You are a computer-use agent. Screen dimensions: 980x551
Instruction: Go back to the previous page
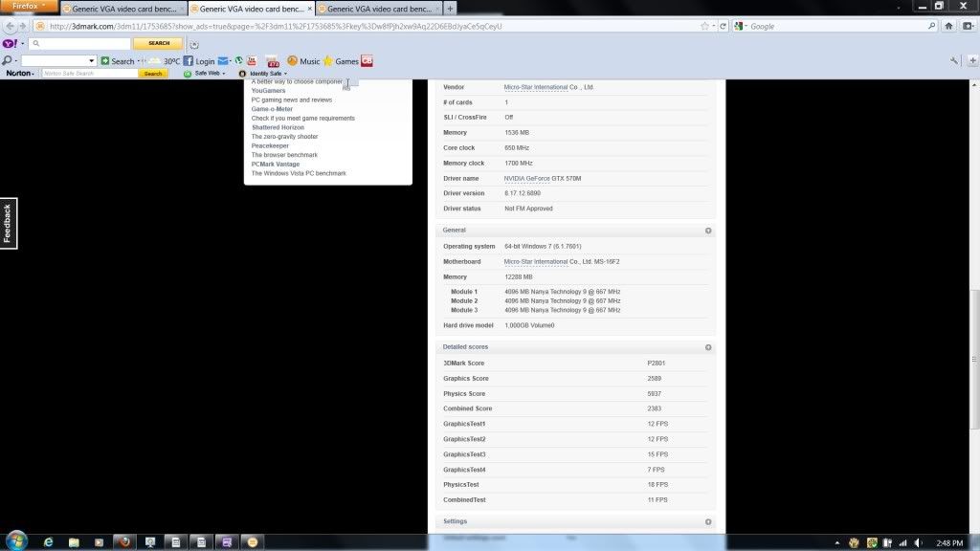click(10, 26)
